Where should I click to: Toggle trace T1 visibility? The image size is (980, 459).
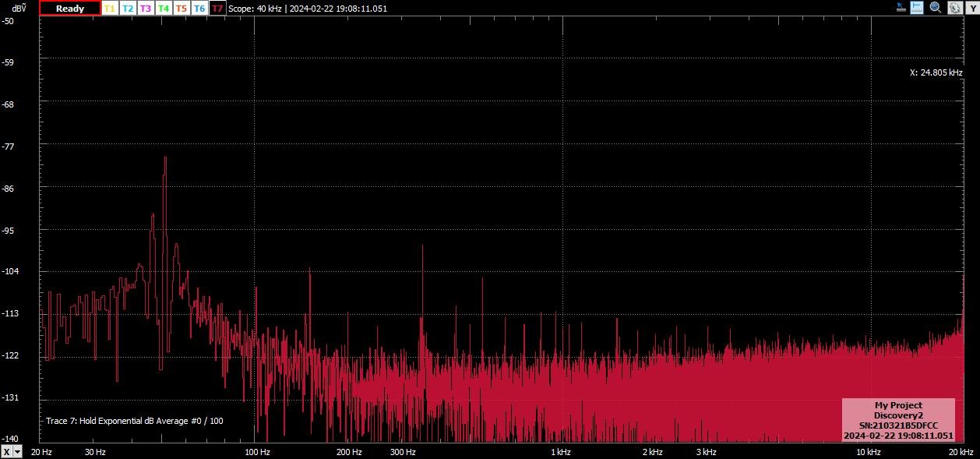click(x=110, y=9)
